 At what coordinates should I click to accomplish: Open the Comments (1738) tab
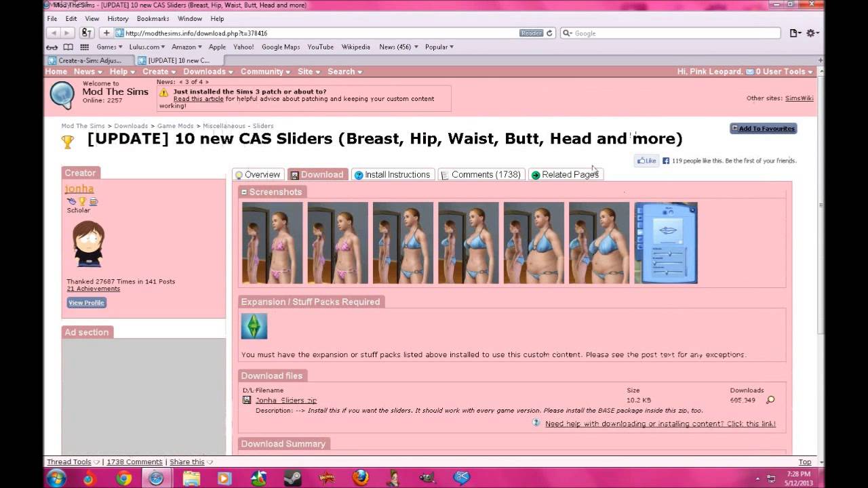click(x=480, y=175)
